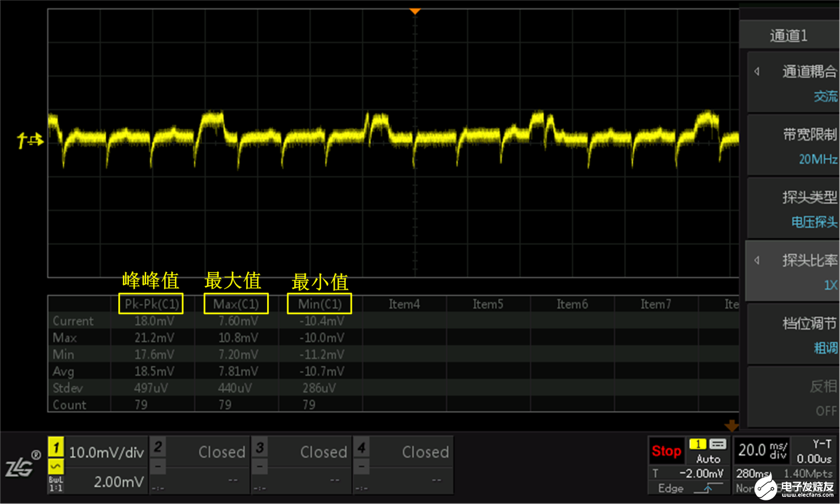
Task: Click the 通道1 menu header
Action: 789,36
